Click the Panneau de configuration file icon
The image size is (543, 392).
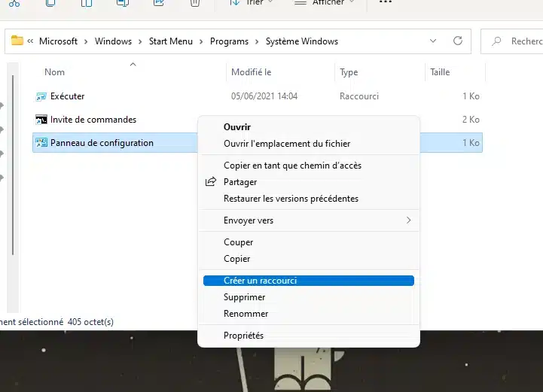click(41, 143)
